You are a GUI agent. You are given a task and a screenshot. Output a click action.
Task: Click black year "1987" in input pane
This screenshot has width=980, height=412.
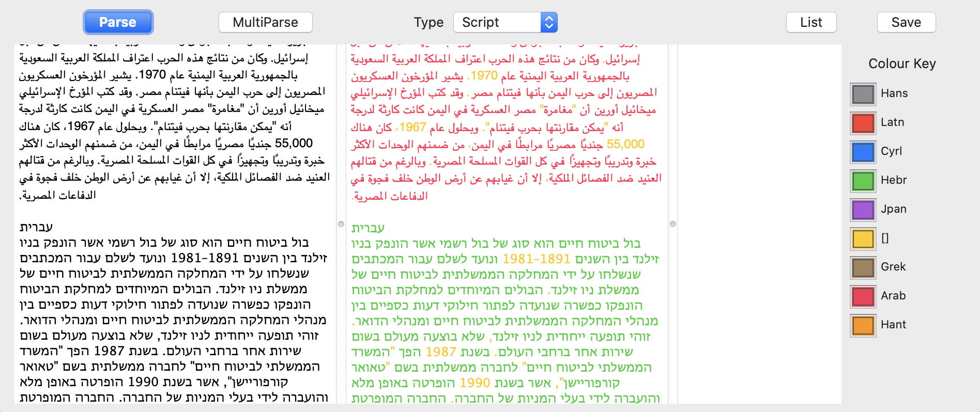[109, 351]
